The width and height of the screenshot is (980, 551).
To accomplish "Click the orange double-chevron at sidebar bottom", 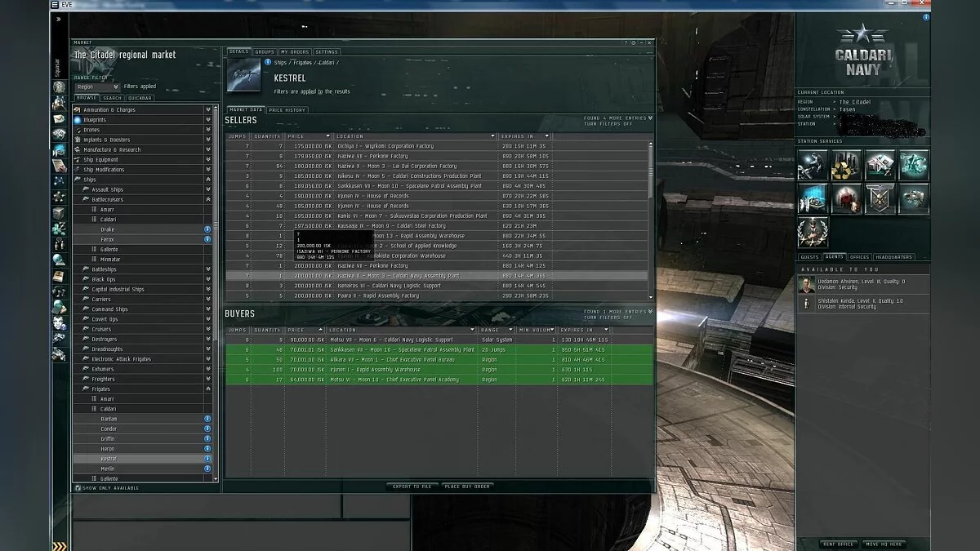I will (59, 545).
